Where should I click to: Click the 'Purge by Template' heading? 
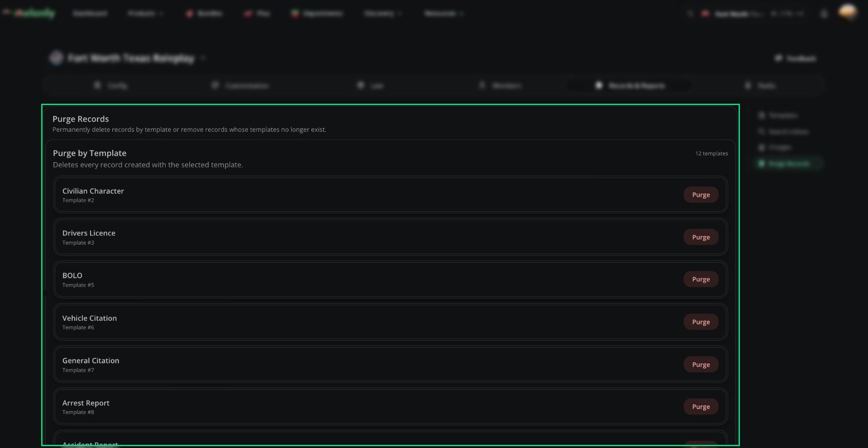point(90,153)
